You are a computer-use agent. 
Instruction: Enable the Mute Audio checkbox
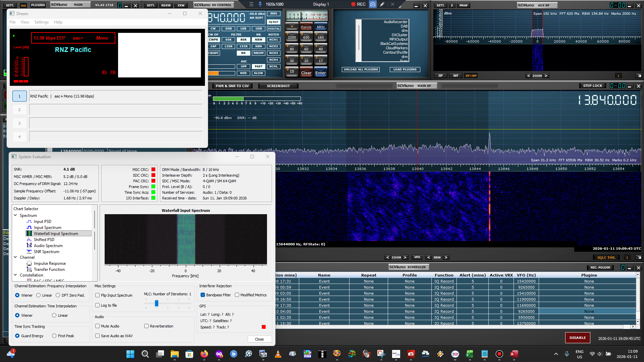[98, 326]
